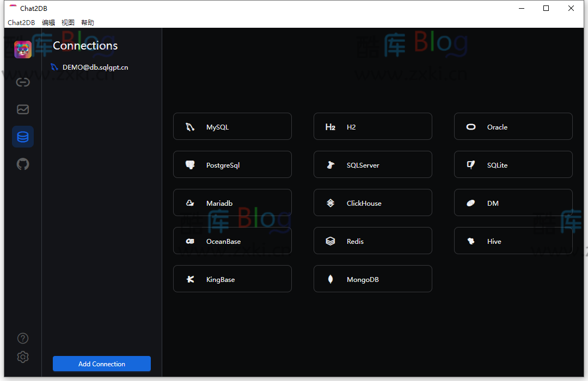Select the KingBase database card
Image resolution: width=588 pixels, height=381 pixels.
pos(232,279)
